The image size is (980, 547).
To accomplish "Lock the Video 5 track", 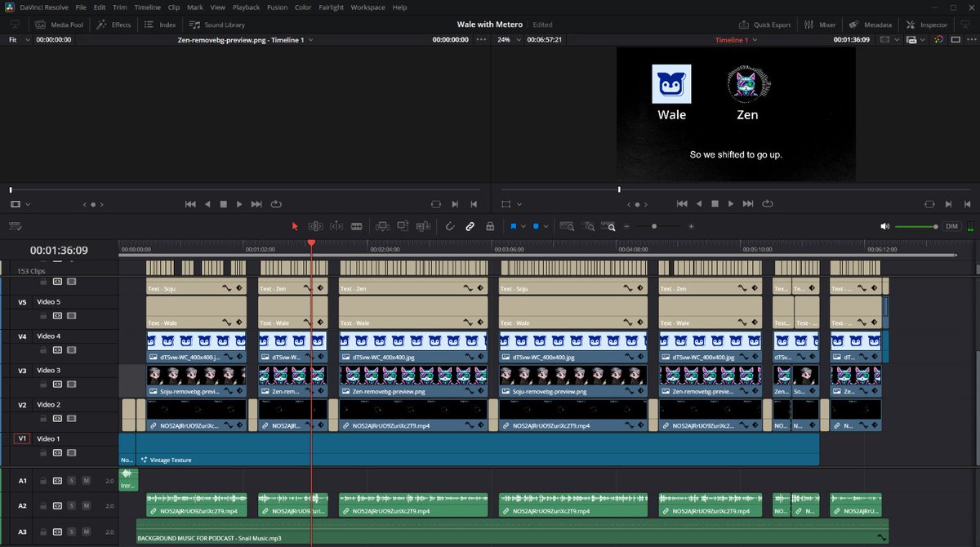I will tap(43, 315).
